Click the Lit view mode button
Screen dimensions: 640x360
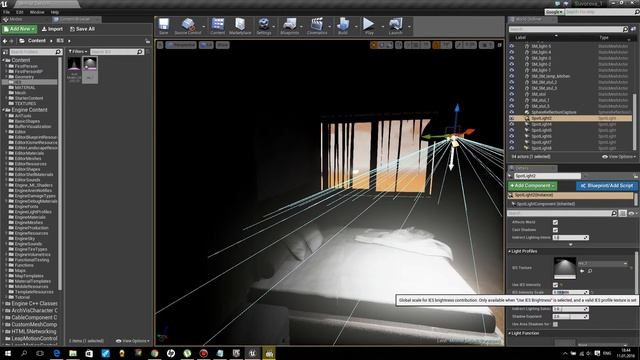(x=206, y=45)
